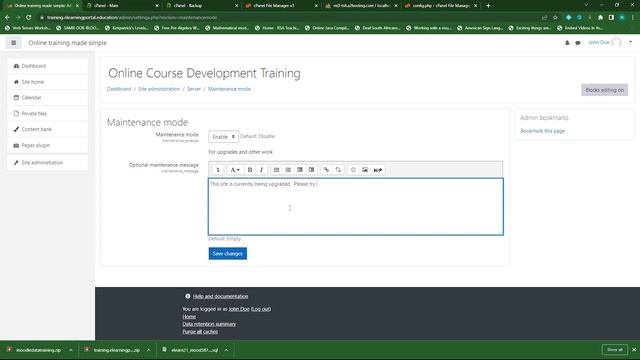This screenshot has height=360, width=640.
Task: Switch to the cPanel File Manager v3 tab
Action: point(282,6)
